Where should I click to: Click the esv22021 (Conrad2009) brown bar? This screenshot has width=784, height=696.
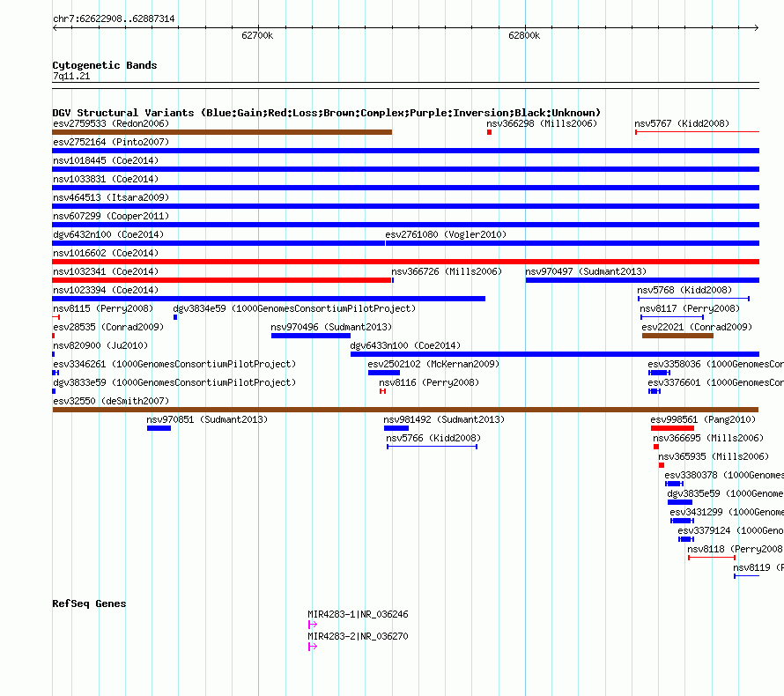point(677,336)
